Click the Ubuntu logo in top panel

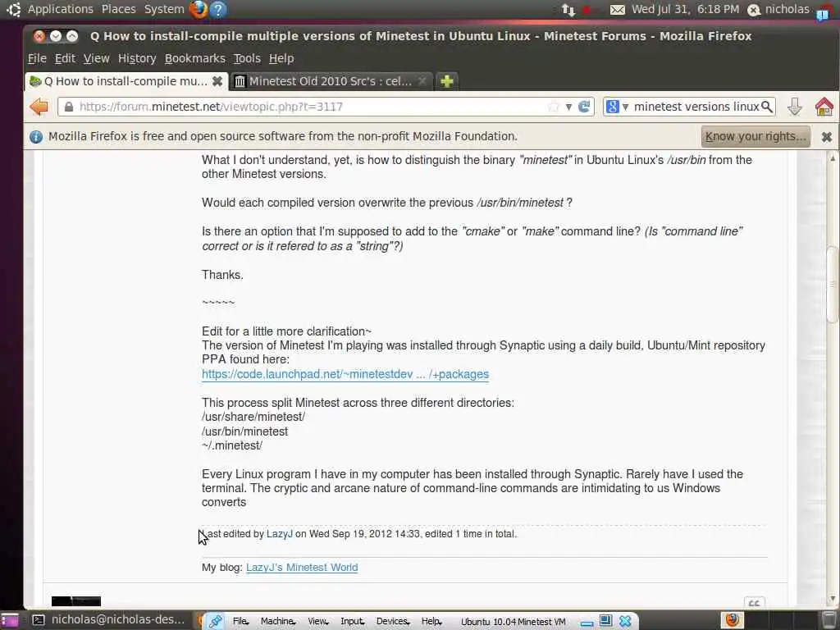pyautogui.click(x=13, y=9)
